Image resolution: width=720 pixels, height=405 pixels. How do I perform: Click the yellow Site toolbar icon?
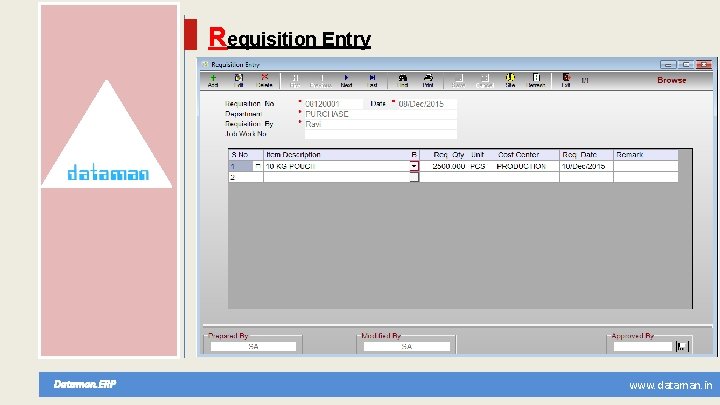coord(510,80)
